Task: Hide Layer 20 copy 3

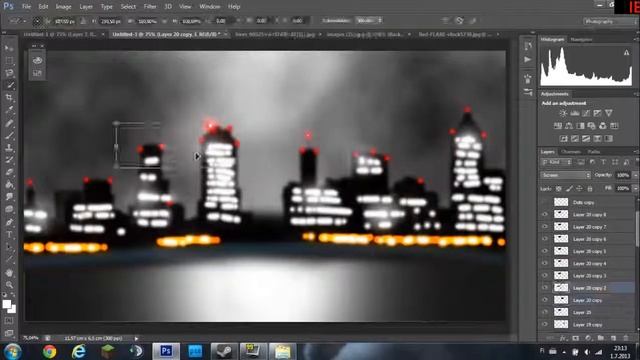Action: [x=545, y=276]
